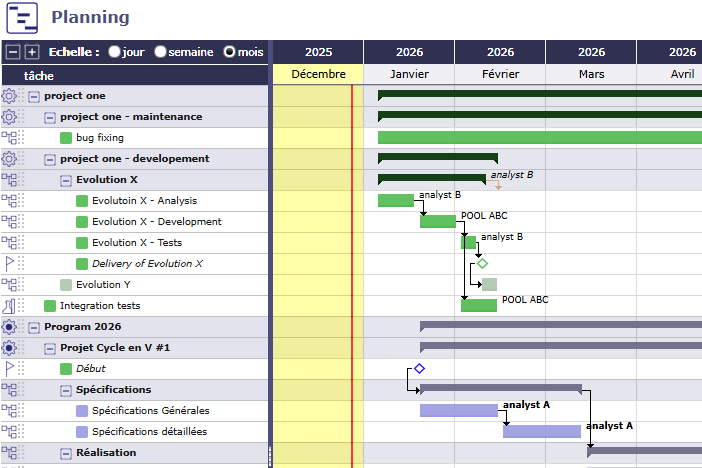The height and width of the screenshot is (468, 702).
Task: Select the mois scale radio button
Action: (x=230, y=52)
